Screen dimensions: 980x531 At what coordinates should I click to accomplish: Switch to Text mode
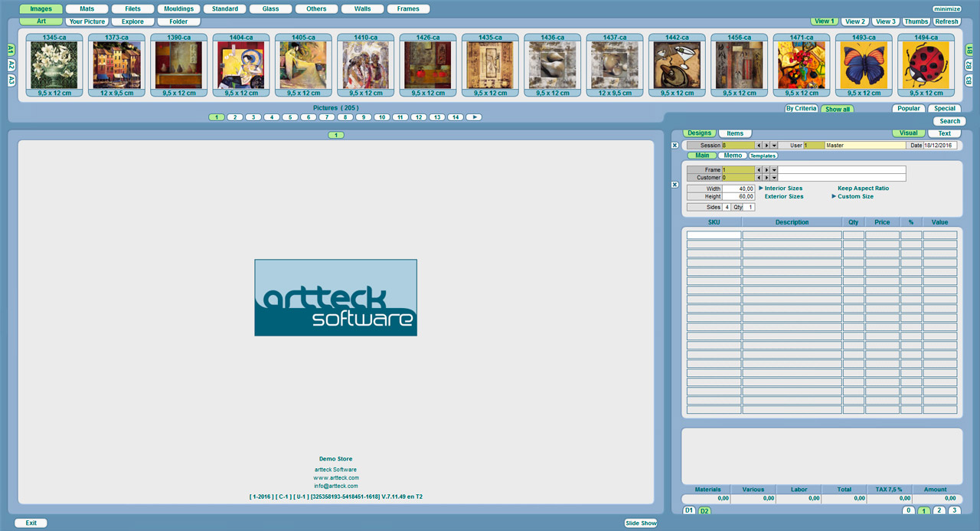(945, 133)
